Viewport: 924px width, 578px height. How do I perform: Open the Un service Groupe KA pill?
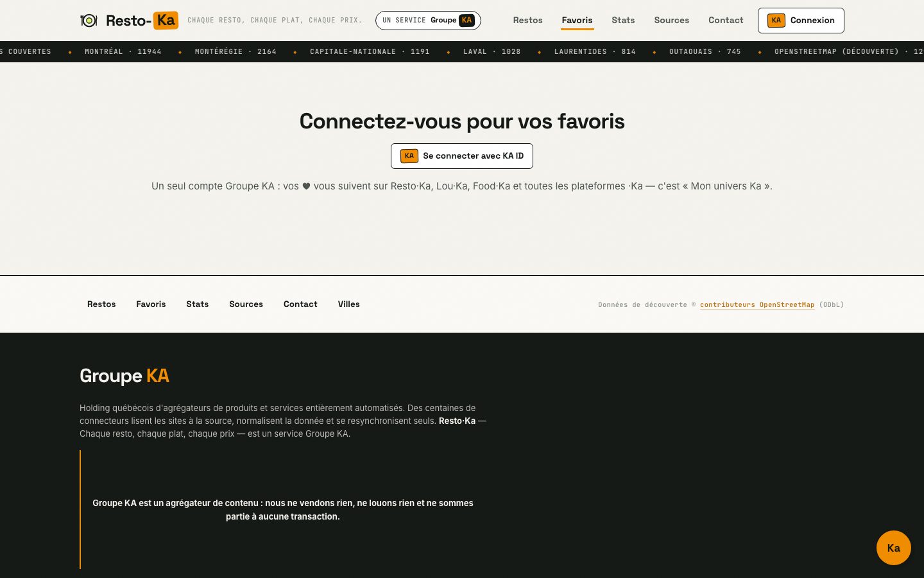428,21
